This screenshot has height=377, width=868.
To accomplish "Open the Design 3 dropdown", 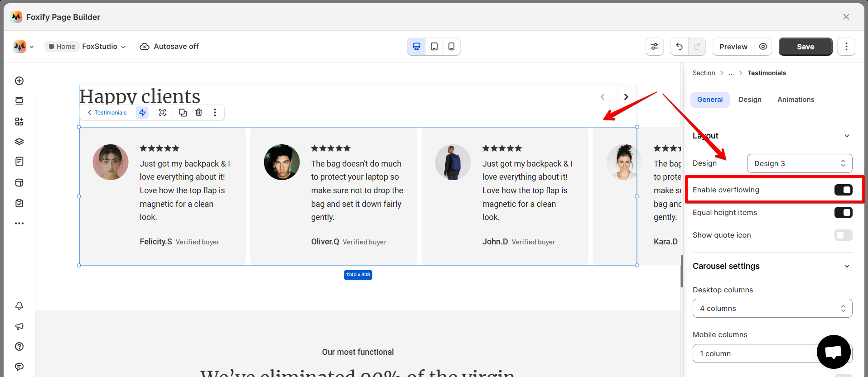I will pos(799,163).
